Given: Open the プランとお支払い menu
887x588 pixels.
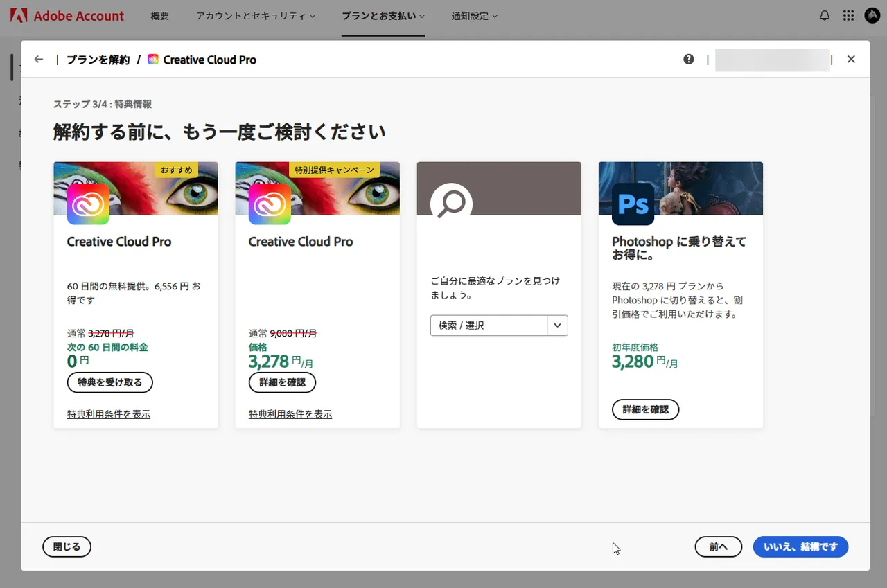Looking at the screenshot, I should [383, 16].
